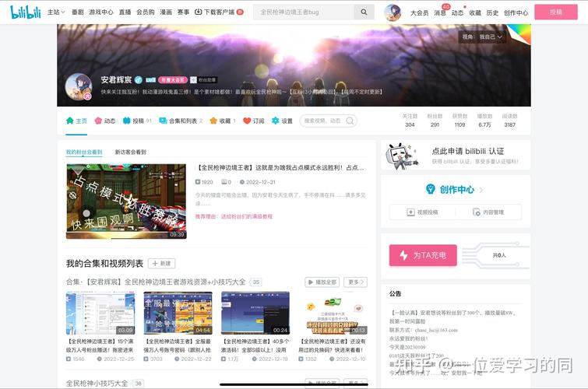
Task: Open the 订阅 heart tab
Action: click(x=254, y=121)
